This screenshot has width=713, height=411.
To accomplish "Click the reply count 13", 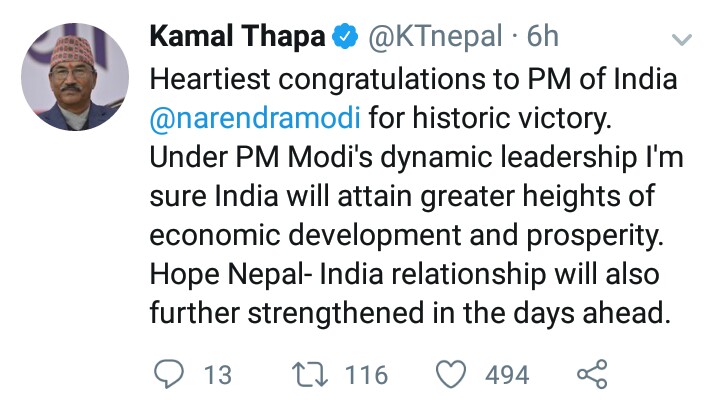I will click(x=217, y=375).
